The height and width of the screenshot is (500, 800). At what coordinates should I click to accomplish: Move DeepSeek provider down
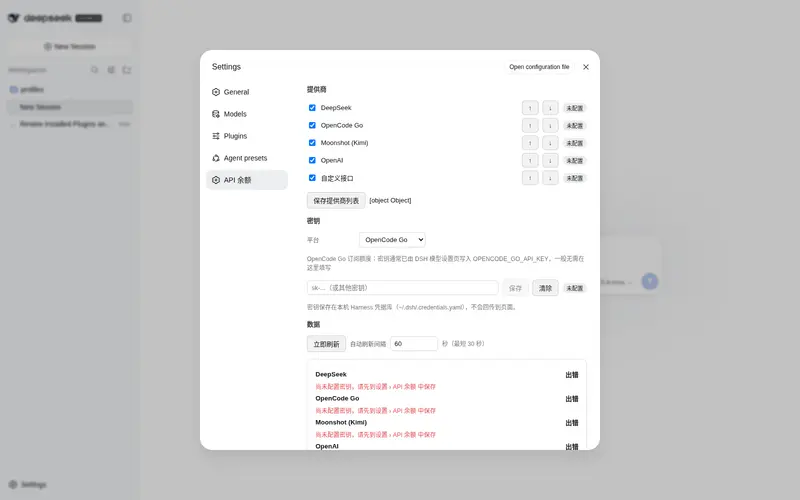click(x=550, y=108)
